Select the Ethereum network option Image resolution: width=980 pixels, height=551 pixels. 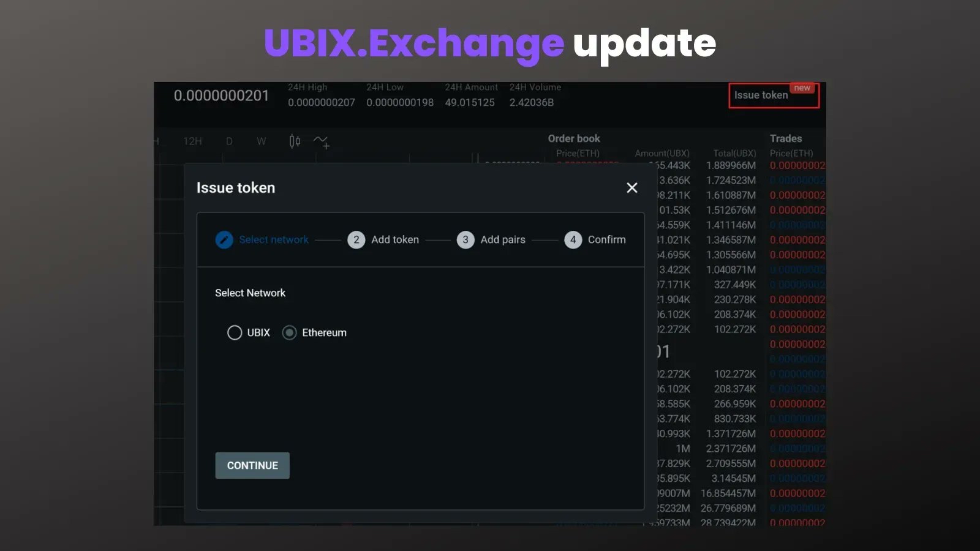pos(289,332)
